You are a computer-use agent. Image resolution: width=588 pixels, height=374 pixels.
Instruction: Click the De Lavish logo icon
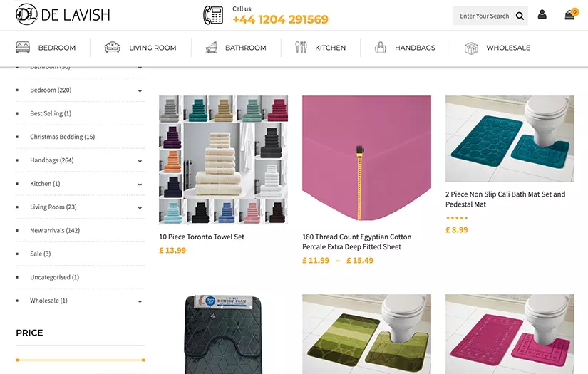point(26,14)
